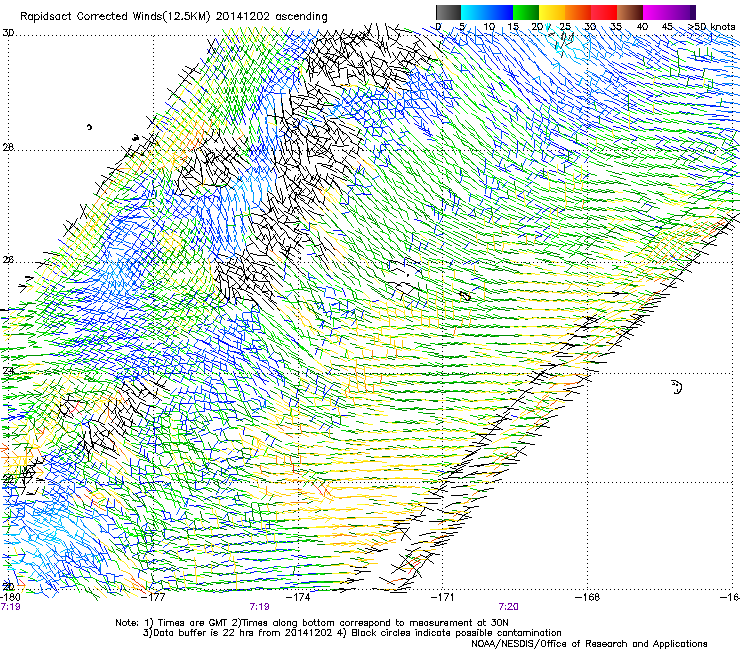Viewport: 740px width, 650px height.
Task: Click the '-180' longitude axis label
Action: pos(10,597)
